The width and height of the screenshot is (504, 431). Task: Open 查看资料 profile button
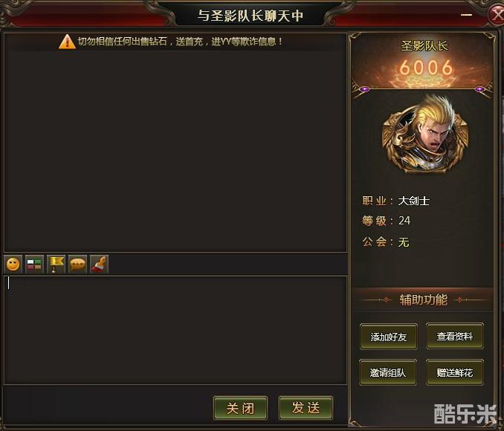455,336
